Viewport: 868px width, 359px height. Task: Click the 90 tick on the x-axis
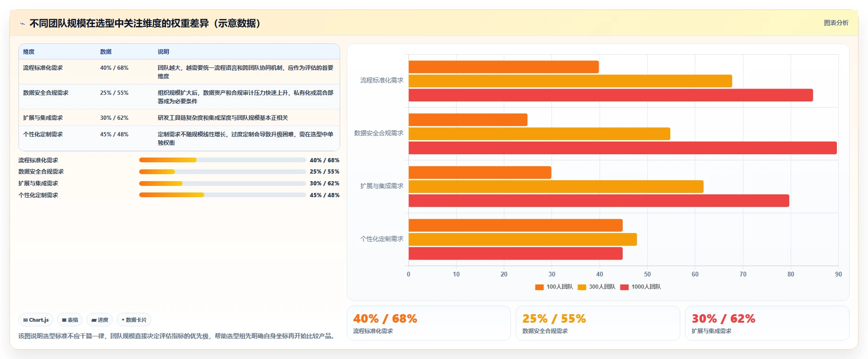click(x=838, y=274)
